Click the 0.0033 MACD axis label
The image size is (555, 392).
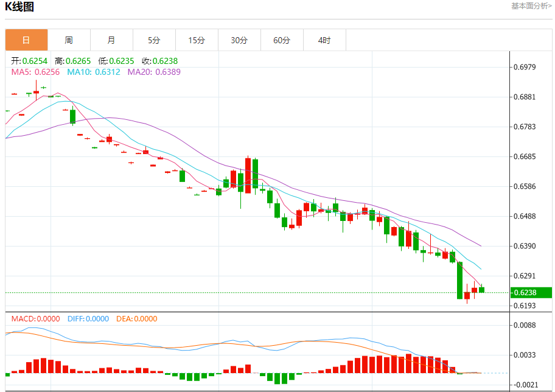[x=525, y=355]
